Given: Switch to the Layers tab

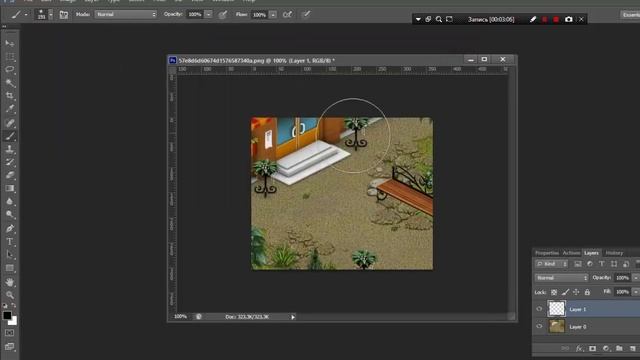Looking at the screenshot, I should point(591,253).
